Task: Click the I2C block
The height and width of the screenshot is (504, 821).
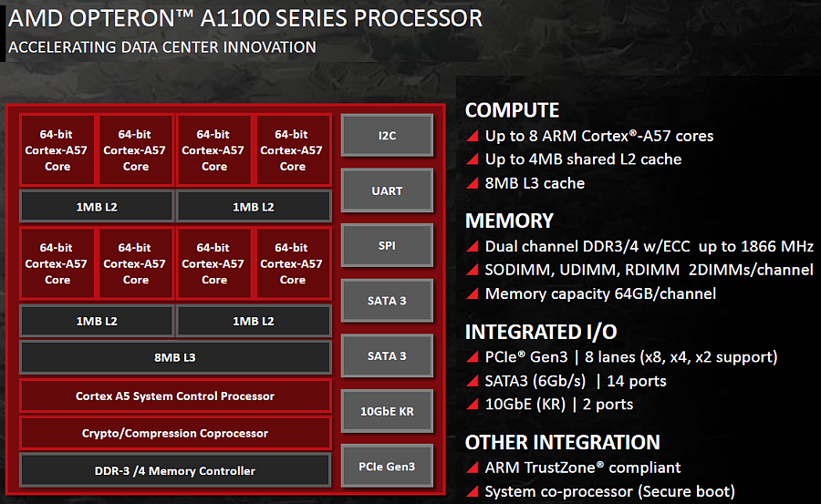Action: (387, 135)
